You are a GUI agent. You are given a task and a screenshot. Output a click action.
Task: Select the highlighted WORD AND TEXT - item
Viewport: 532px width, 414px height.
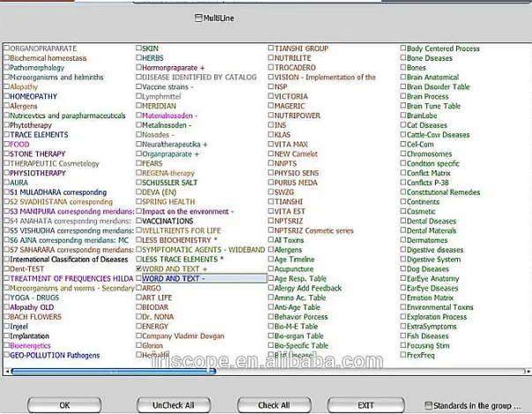point(203,278)
